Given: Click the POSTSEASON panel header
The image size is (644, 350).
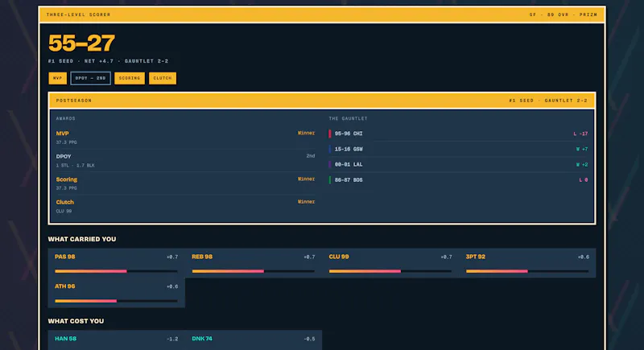Looking at the screenshot, I should click(322, 101).
